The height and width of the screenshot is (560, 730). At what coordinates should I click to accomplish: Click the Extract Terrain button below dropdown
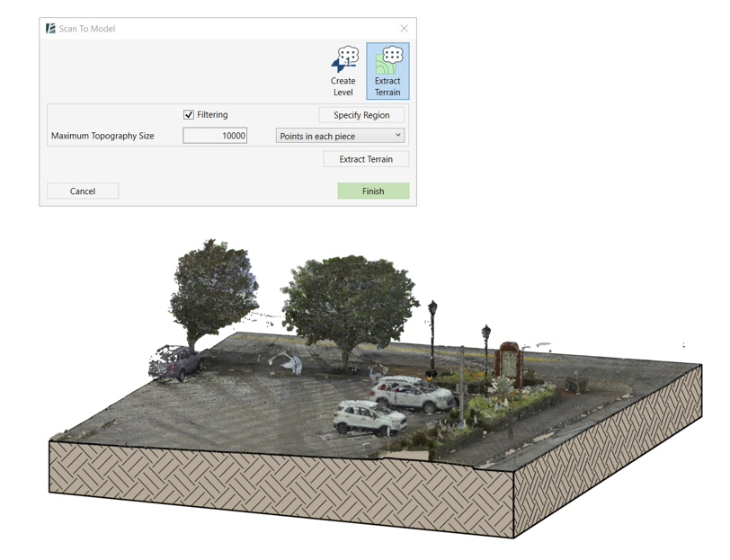click(367, 159)
